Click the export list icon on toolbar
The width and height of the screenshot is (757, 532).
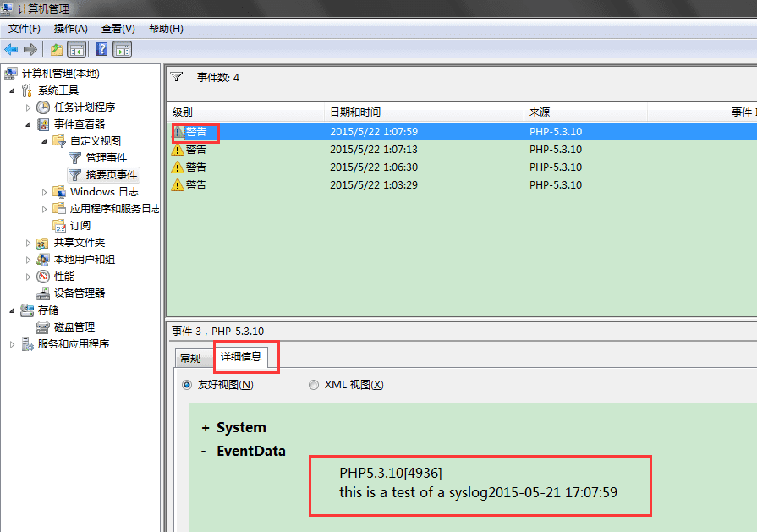56,49
